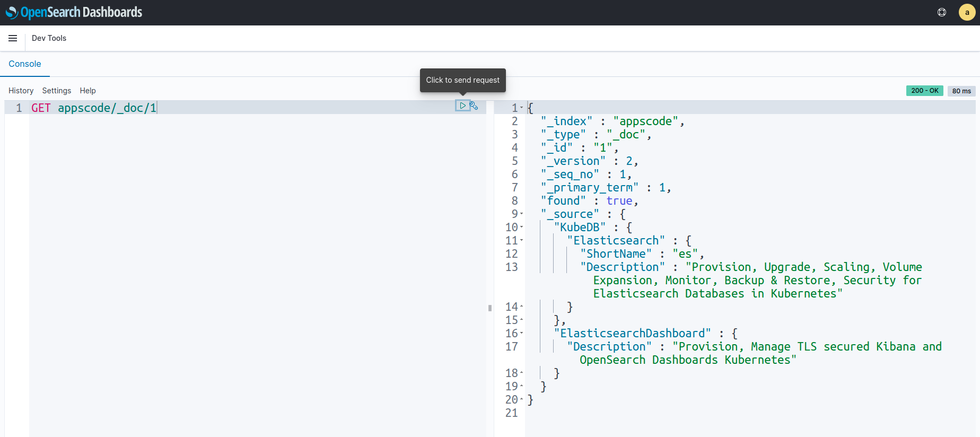Send the request with the play button
This screenshot has width=980, height=437.
point(462,106)
